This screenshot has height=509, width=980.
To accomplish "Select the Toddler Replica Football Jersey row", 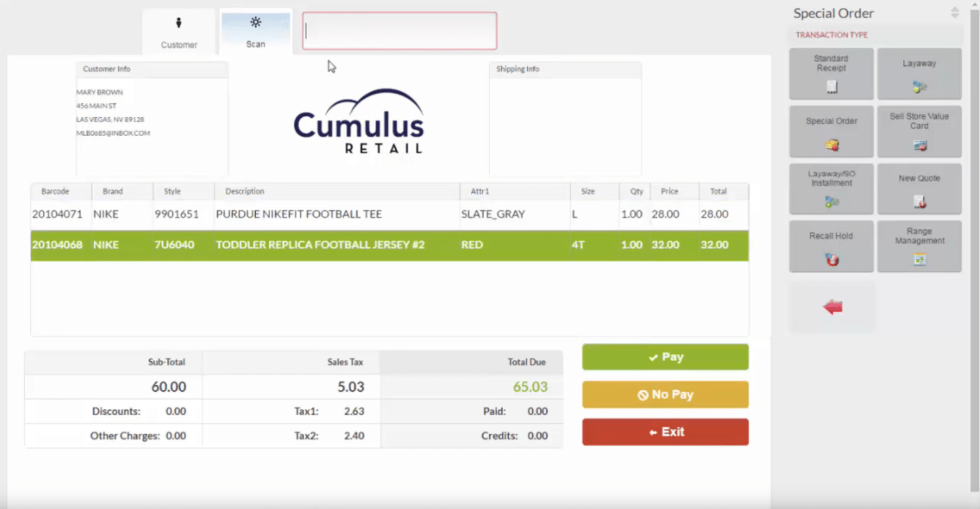I will [389, 245].
